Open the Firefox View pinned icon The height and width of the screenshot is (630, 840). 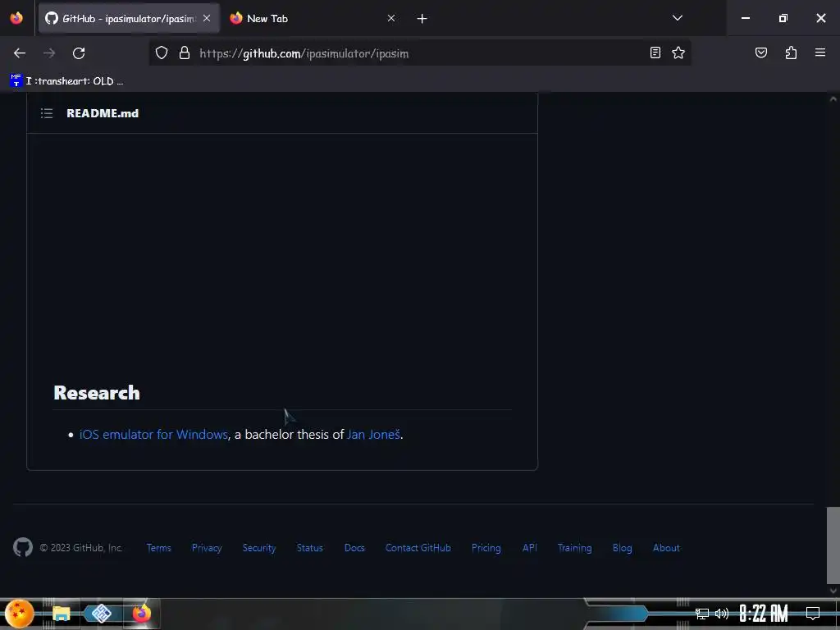click(x=16, y=18)
